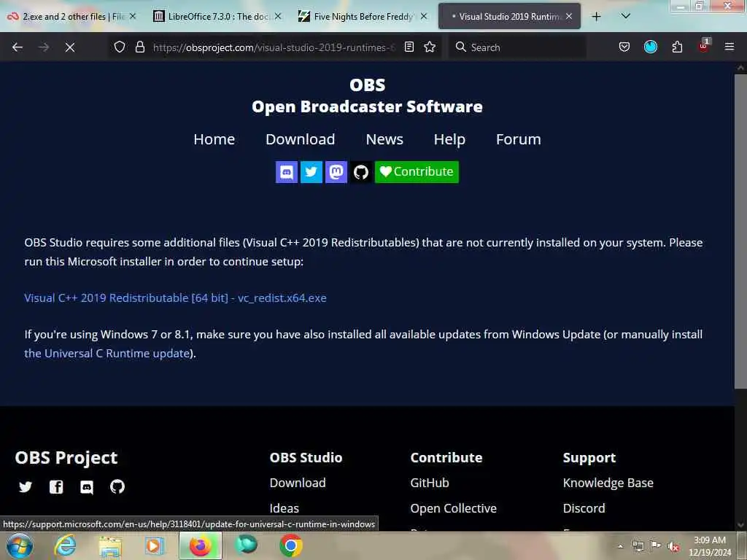Open the Universal C Runtime update link

point(107,354)
